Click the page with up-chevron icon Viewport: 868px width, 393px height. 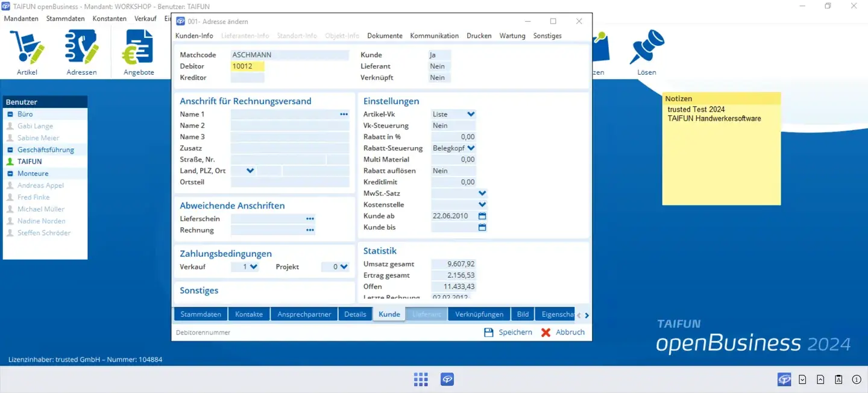pos(820,379)
